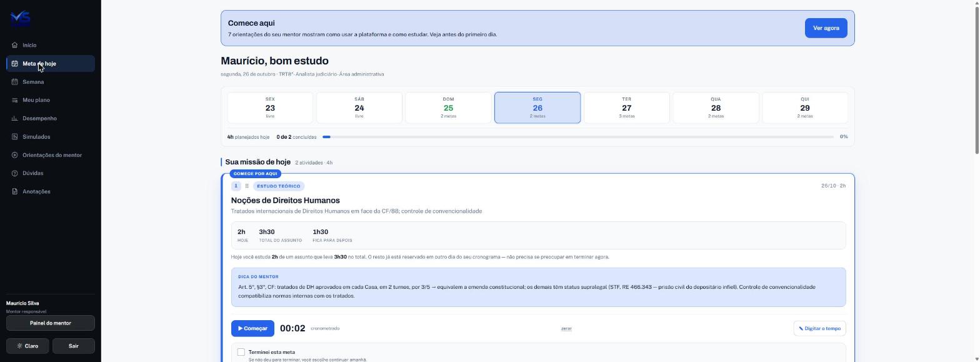Click the '00:02' timer display

pyautogui.click(x=292, y=328)
